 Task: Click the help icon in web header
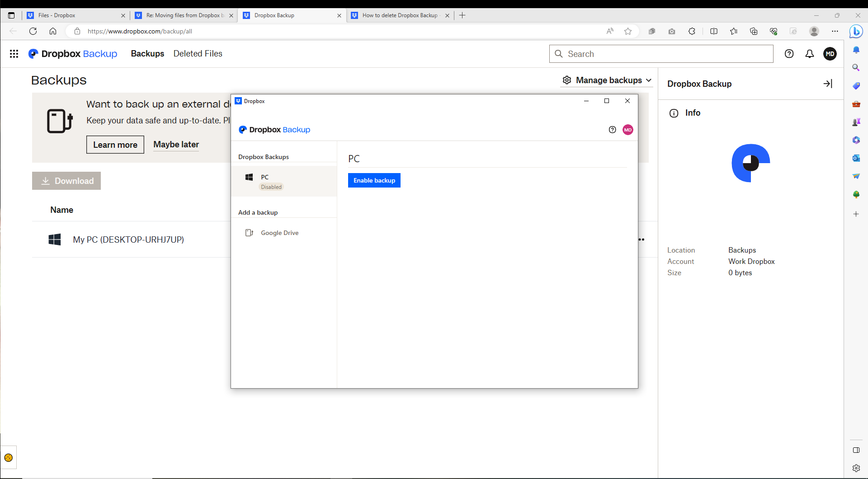click(x=789, y=54)
